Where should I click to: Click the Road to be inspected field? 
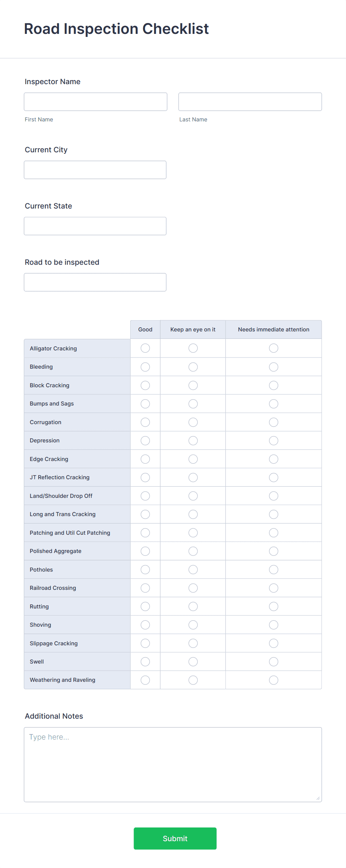(95, 282)
